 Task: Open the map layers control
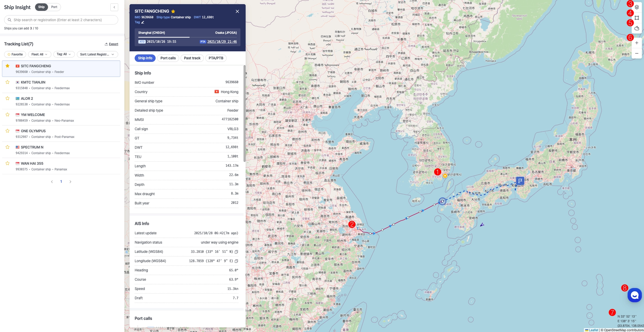coord(637,7)
